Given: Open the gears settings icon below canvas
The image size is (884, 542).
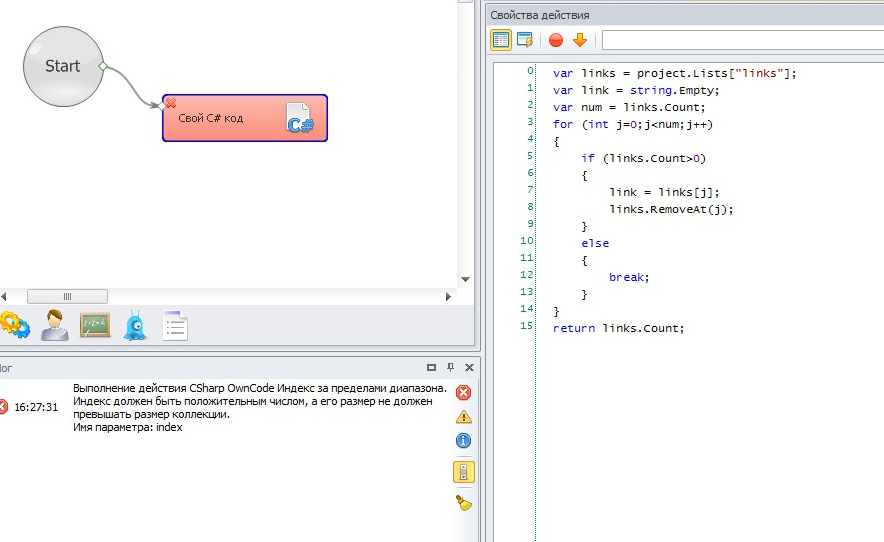Looking at the screenshot, I should pos(15,325).
